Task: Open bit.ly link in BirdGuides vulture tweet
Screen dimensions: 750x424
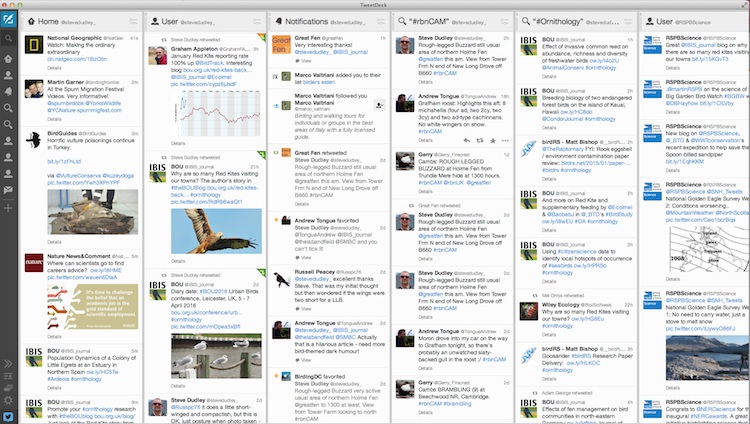Action: tap(64, 162)
